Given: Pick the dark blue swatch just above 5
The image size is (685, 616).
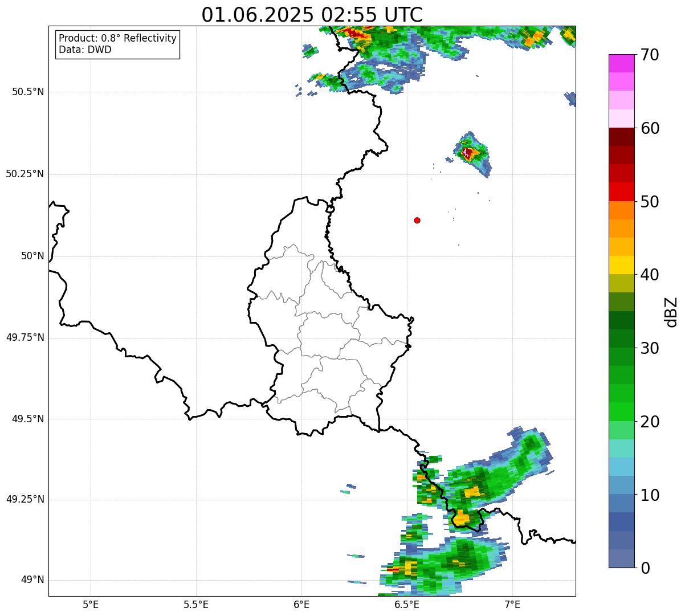Looking at the screenshot, I should [621, 522].
